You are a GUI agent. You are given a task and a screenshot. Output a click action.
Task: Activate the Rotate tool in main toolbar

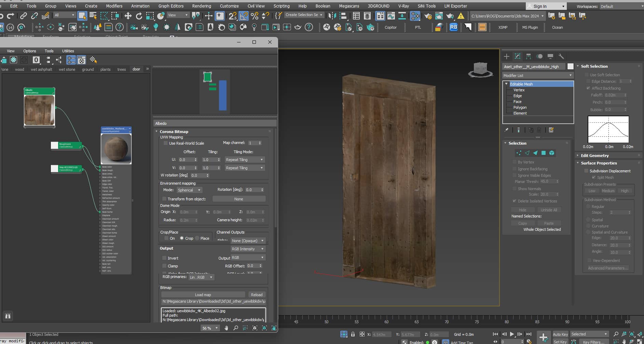point(139,16)
